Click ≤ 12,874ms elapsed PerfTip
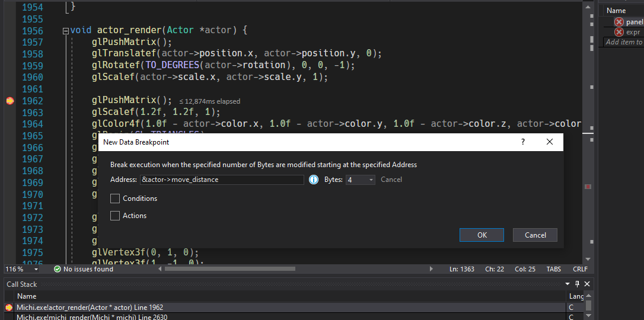This screenshot has height=320, width=644. coord(209,101)
